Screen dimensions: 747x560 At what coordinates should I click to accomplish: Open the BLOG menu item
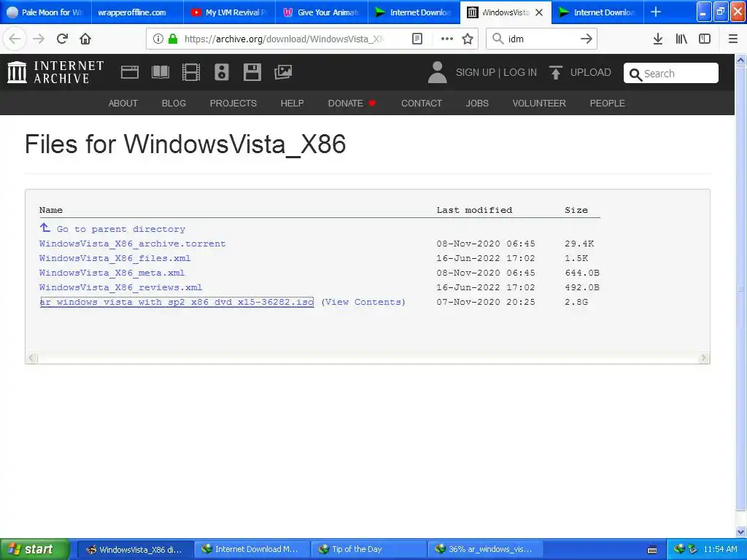click(x=174, y=104)
